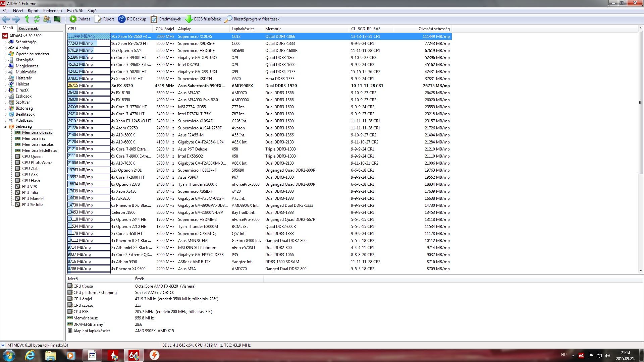Click AIDA64 tray icon
Screen dimensions: 644x362
coord(581,355)
